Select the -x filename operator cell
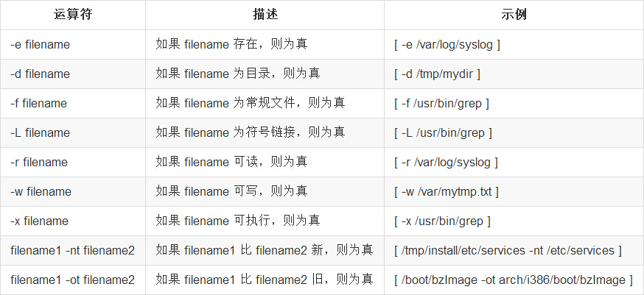 [39, 221]
